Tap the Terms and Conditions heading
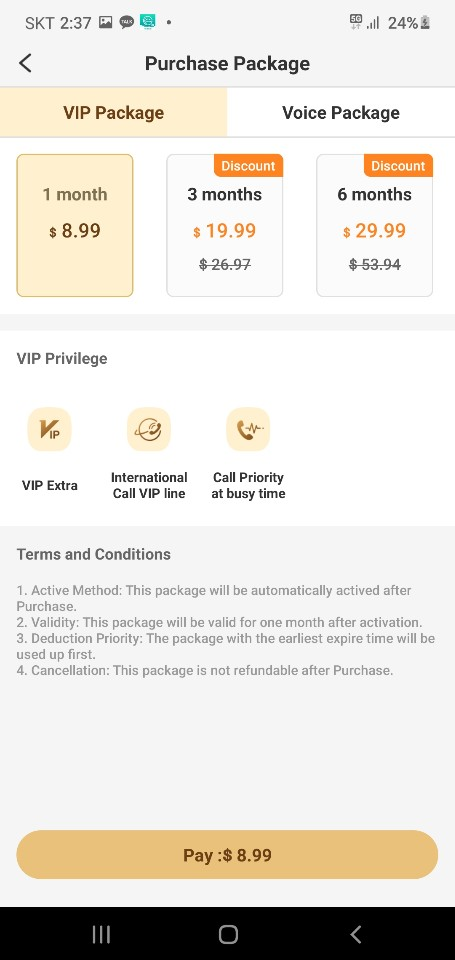The image size is (455, 960). (94, 554)
